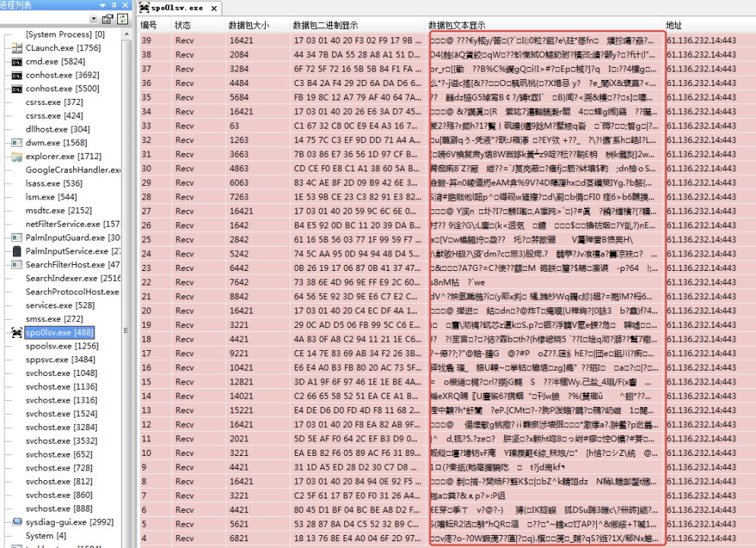Select explorer.exe folder icon in process list
This screenshot has height=548, width=756.
pyautogui.click(x=17, y=157)
